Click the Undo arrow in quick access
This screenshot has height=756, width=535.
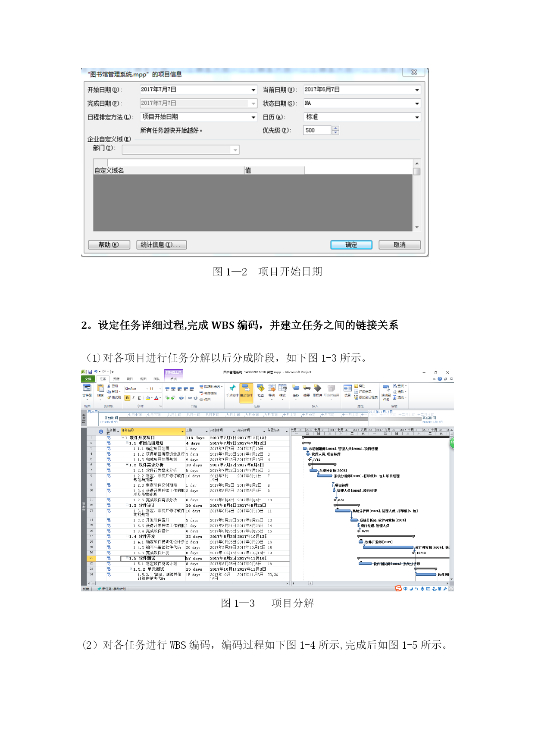96,372
